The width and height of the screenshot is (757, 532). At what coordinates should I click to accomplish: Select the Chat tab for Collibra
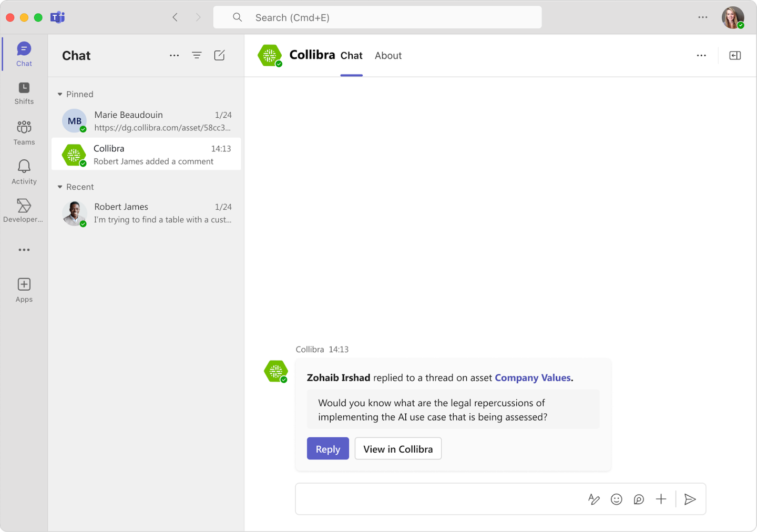point(351,55)
